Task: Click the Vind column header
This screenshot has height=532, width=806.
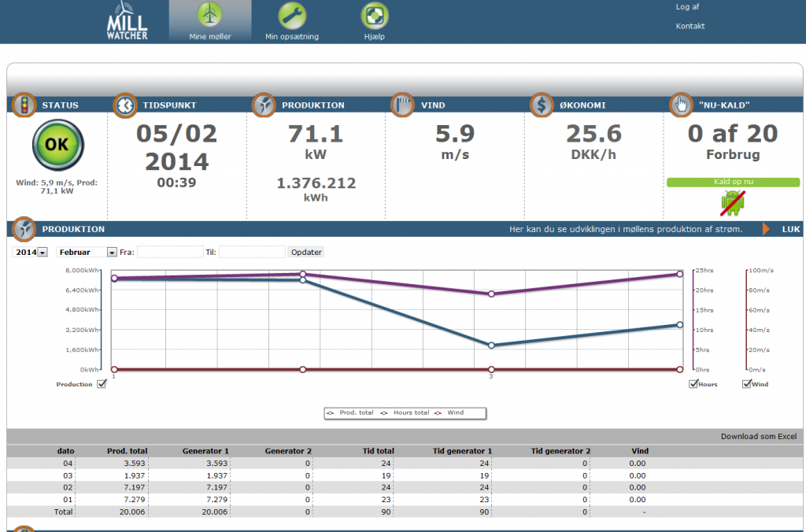Action: pyautogui.click(x=640, y=451)
